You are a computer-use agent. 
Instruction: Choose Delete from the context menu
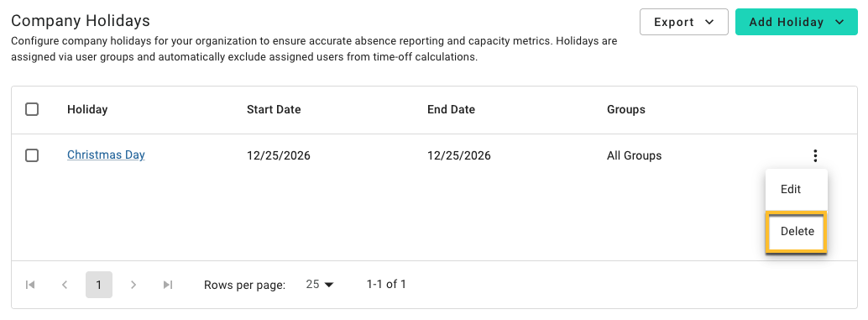[x=796, y=232]
